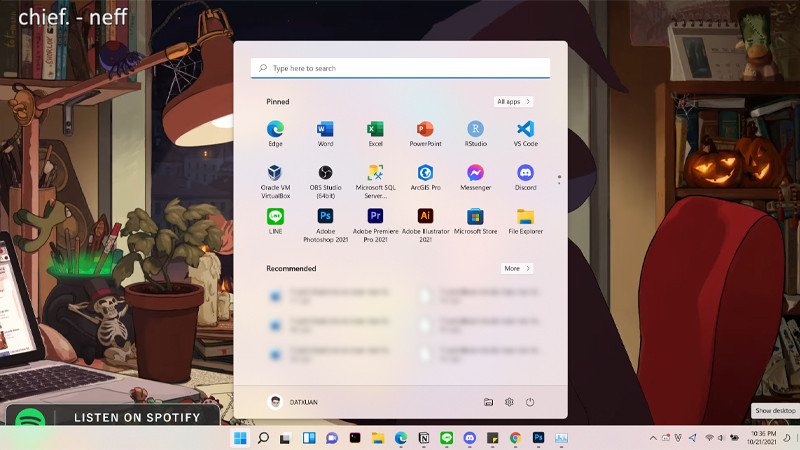Screen dimensions: 800x450
Task: Open terminal app on the taskbar
Action: click(x=355, y=438)
